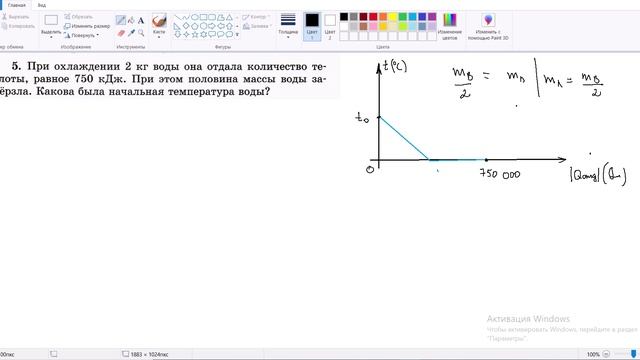
Task: Choose the Rounded rectangle shape
Action: tap(212, 18)
